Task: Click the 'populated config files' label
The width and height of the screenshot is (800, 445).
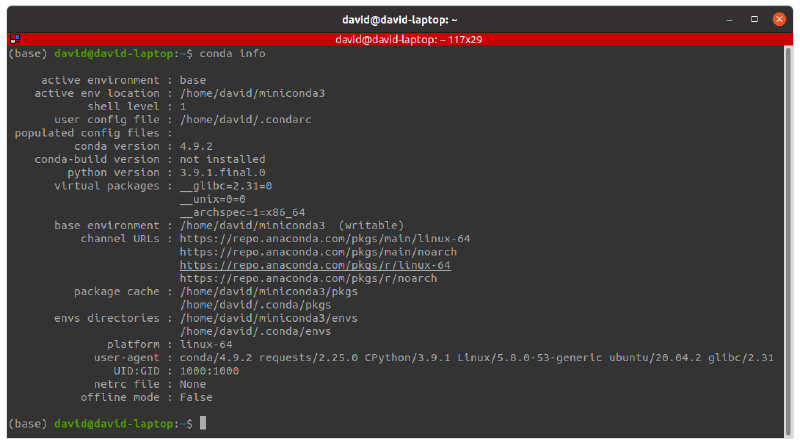Action: tap(87, 133)
